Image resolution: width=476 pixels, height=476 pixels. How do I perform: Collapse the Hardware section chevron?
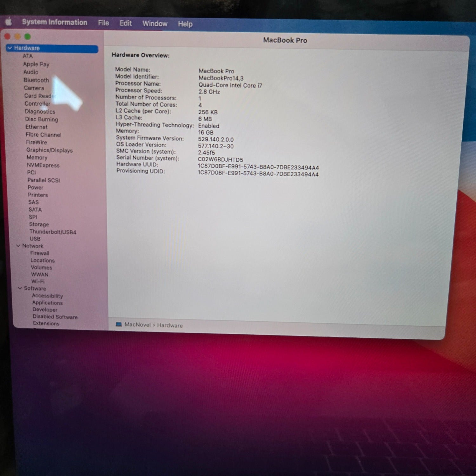pos(10,48)
